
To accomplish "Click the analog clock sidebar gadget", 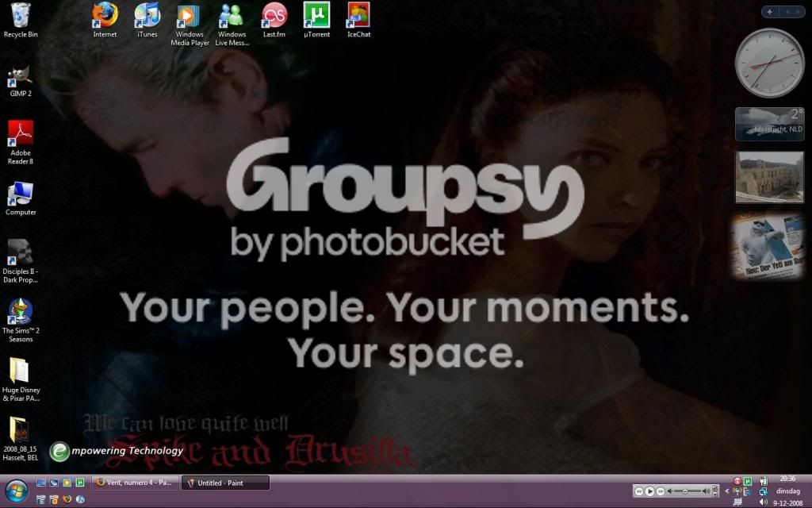I will pyautogui.click(x=769, y=63).
